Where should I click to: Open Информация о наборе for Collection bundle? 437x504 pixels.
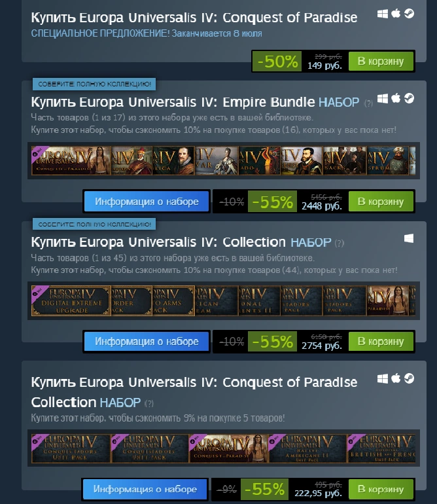tap(147, 342)
